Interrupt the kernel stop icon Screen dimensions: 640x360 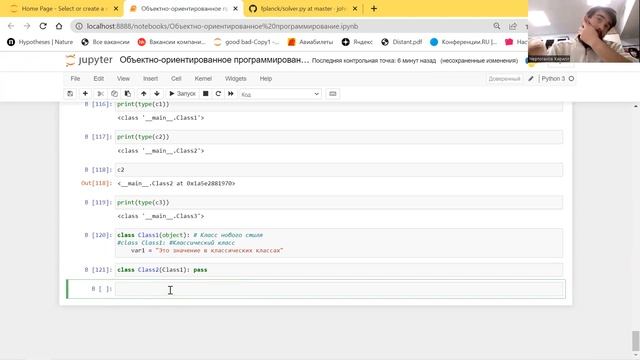tap(206, 94)
